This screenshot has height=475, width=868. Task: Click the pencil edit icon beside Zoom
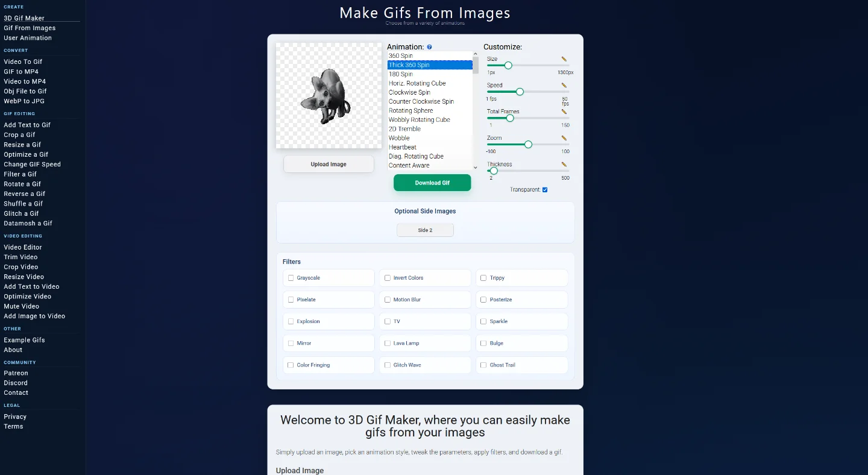click(564, 138)
